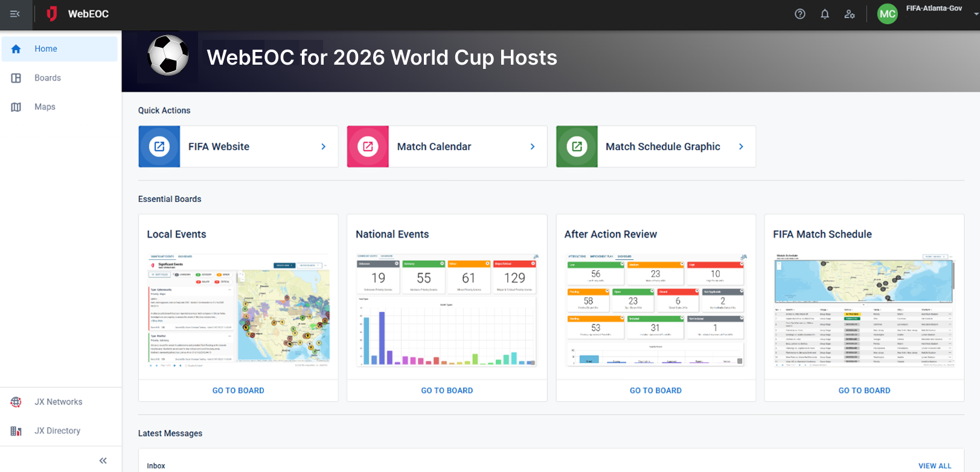Click GO TO BOARD under FIFA Match Schedule

click(864, 390)
